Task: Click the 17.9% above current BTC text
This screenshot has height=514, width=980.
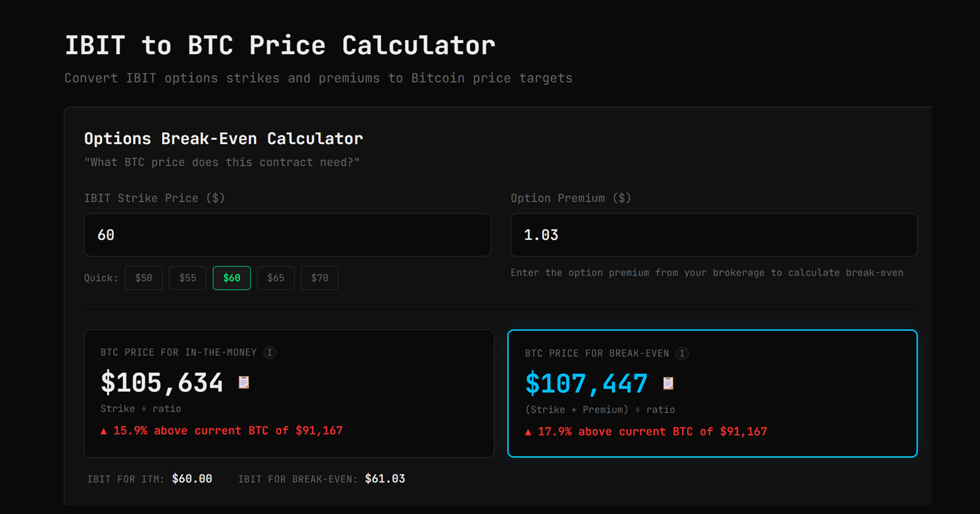Action: pyautogui.click(x=646, y=431)
